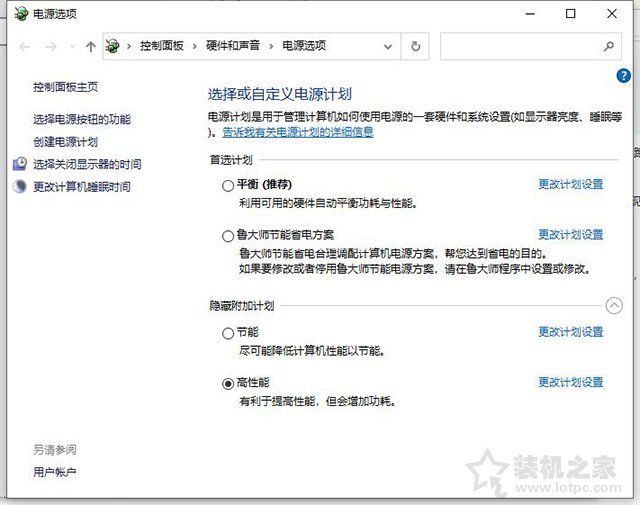Click the sleep moon icon in sidebar

[20, 187]
